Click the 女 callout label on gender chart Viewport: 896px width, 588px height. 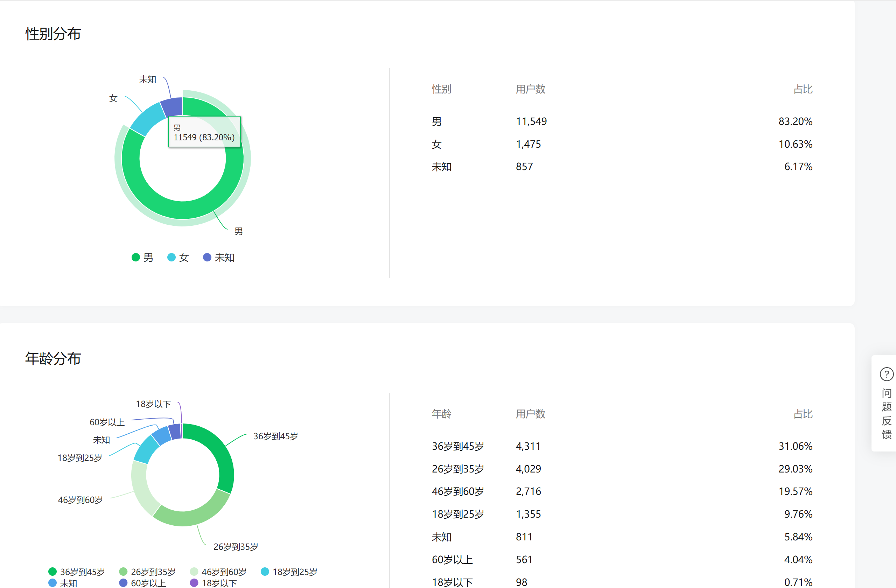(x=113, y=99)
